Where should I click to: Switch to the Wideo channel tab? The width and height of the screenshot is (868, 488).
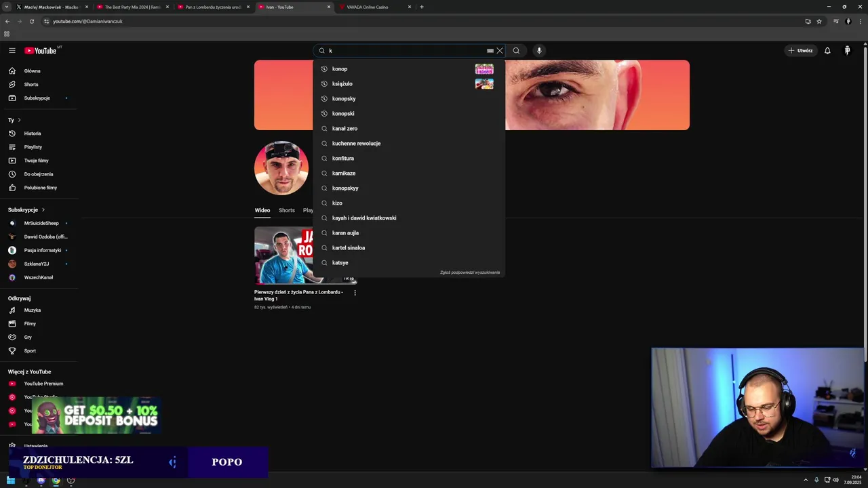(x=262, y=211)
